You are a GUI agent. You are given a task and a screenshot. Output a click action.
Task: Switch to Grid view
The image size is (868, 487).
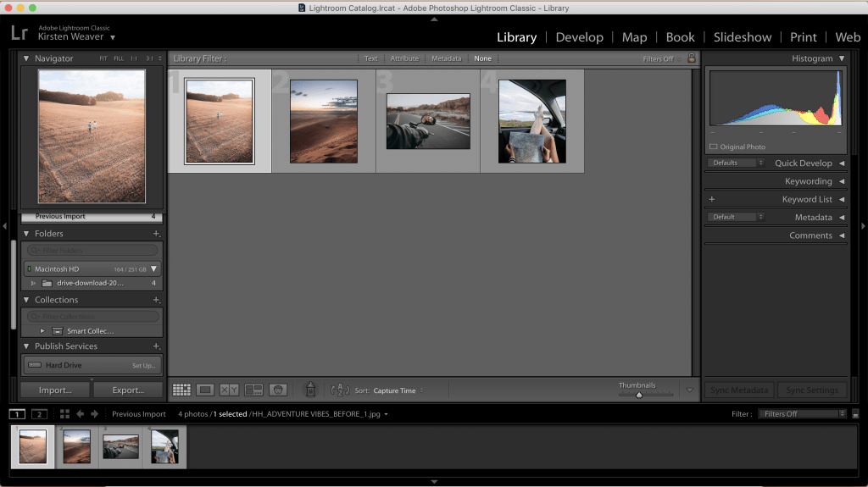point(181,390)
